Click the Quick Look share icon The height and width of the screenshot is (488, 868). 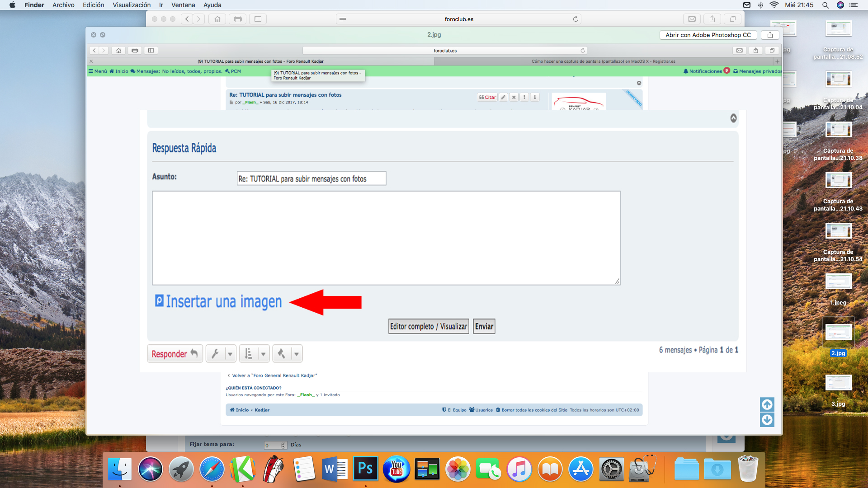click(770, 35)
